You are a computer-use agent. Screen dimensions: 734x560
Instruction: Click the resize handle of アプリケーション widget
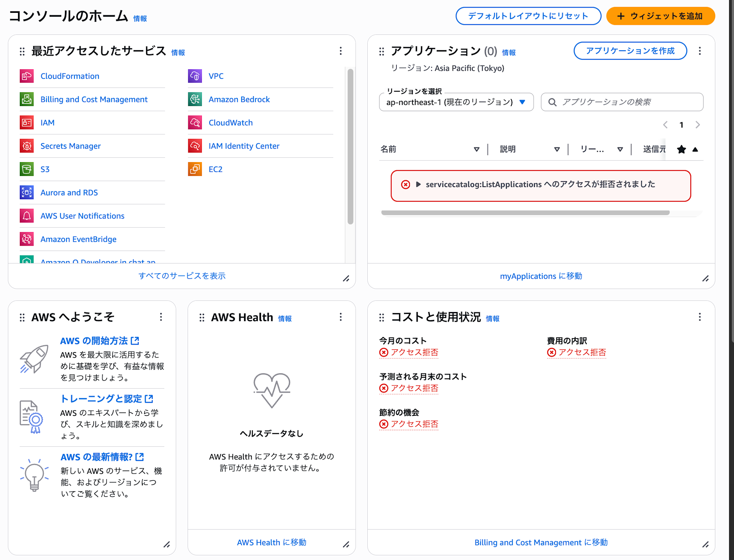pos(705,279)
